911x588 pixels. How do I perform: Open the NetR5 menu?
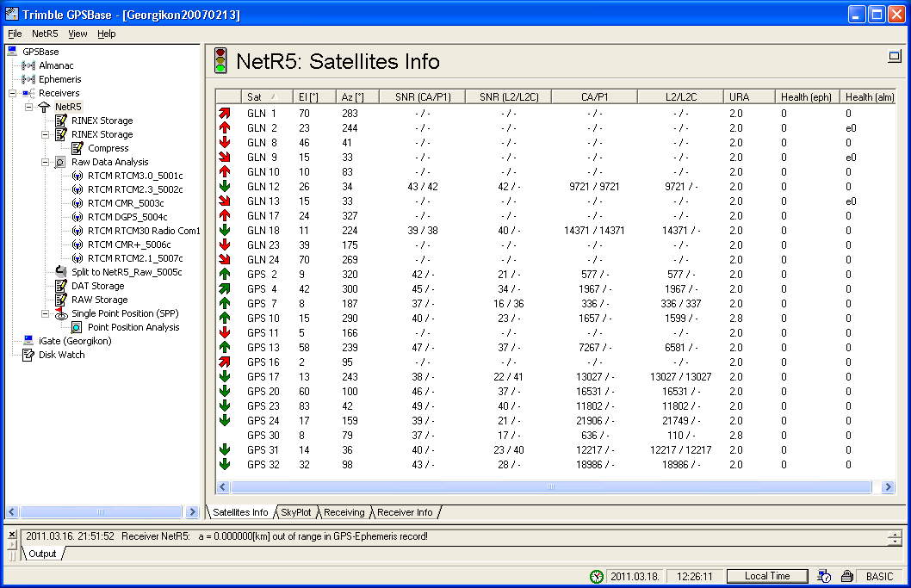pos(45,34)
